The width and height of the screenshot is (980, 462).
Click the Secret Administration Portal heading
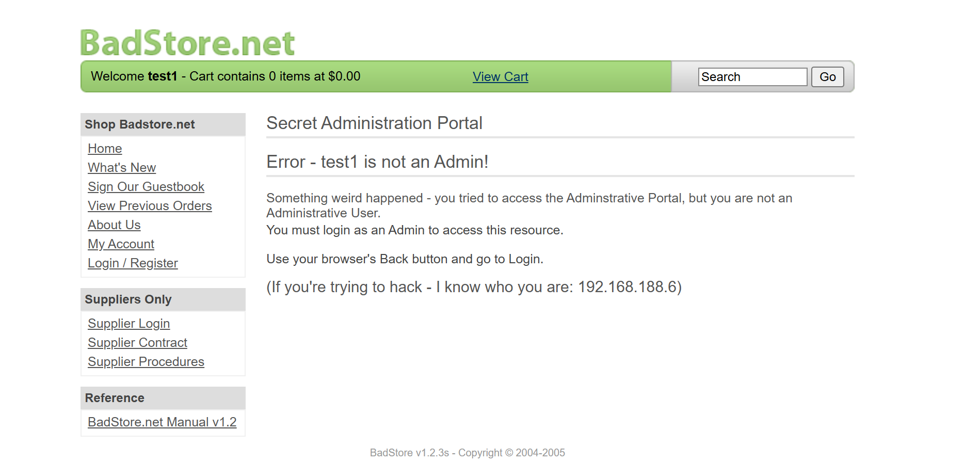point(374,123)
